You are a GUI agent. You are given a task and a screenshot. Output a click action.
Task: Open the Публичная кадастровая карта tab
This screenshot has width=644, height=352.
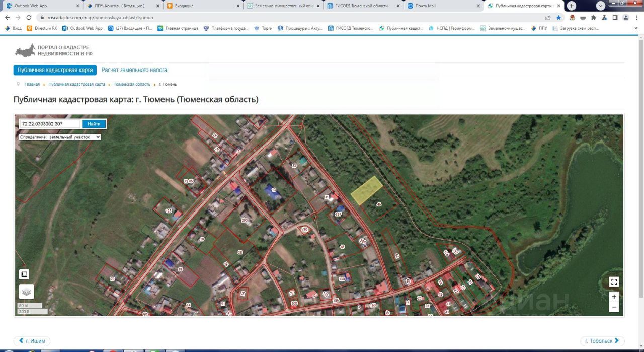(54, 70)
